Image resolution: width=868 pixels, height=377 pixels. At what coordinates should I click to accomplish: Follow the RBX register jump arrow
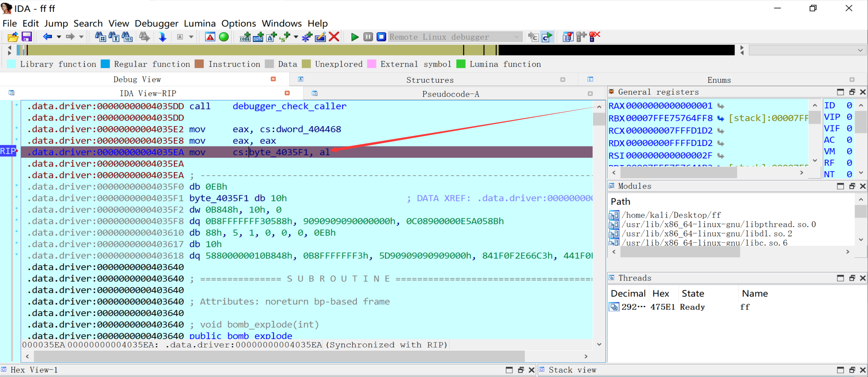click(x=721, y=118)
